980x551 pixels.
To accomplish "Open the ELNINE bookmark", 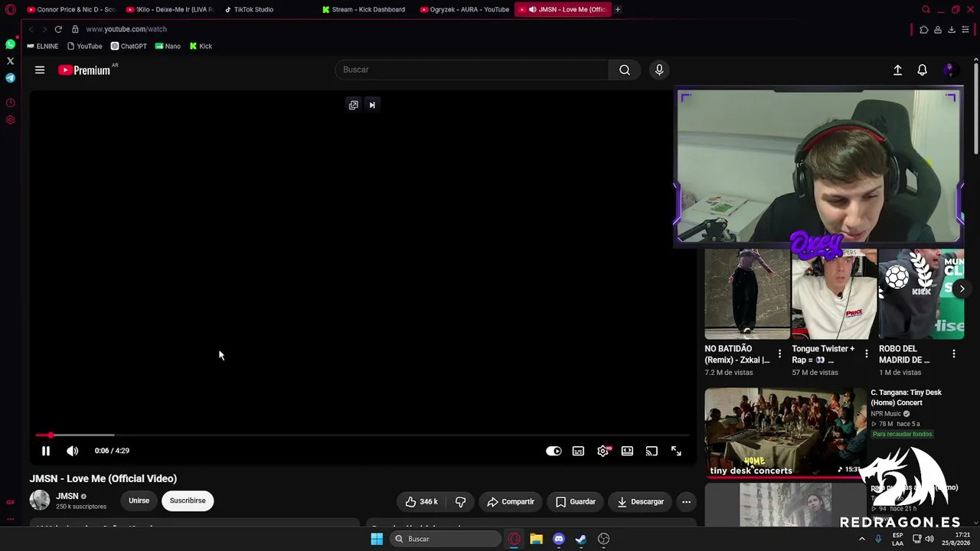I will 42,46.
